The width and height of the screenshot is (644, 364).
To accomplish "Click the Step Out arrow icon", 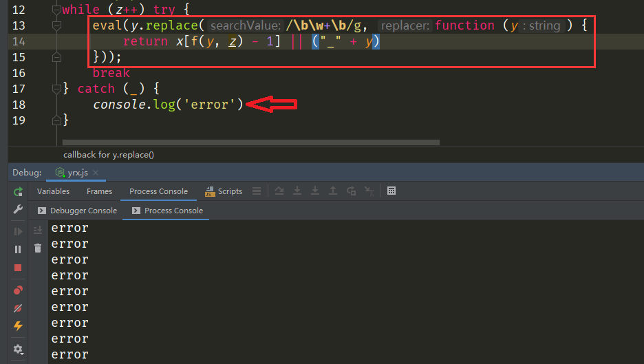I will (x=333, y=191).
